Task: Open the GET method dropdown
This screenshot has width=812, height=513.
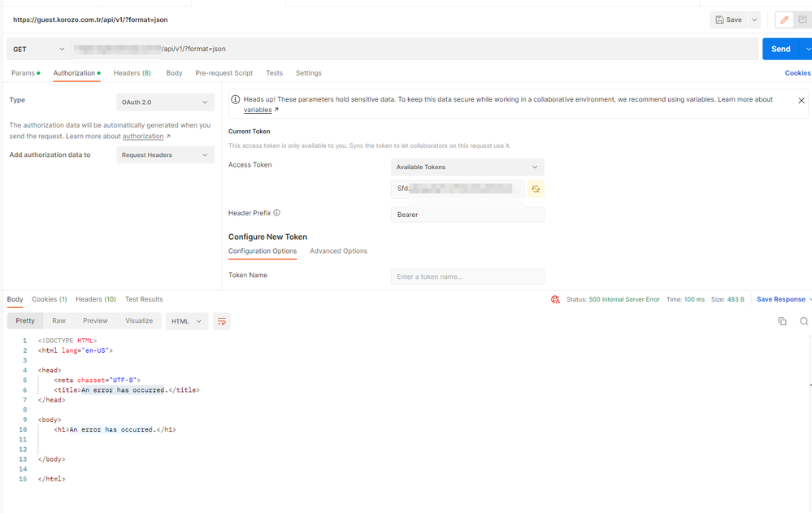Action: [x=39, y=50]
